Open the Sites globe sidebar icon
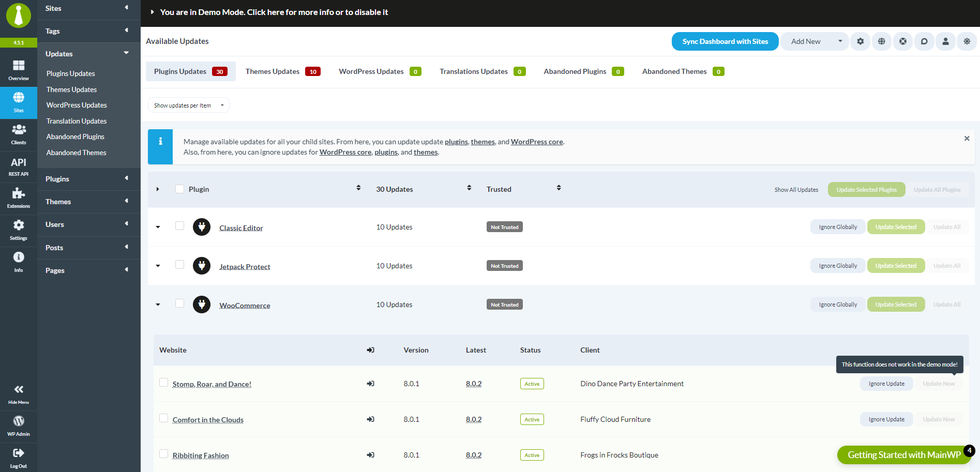 pyautogui.click(x=19, y=102)
